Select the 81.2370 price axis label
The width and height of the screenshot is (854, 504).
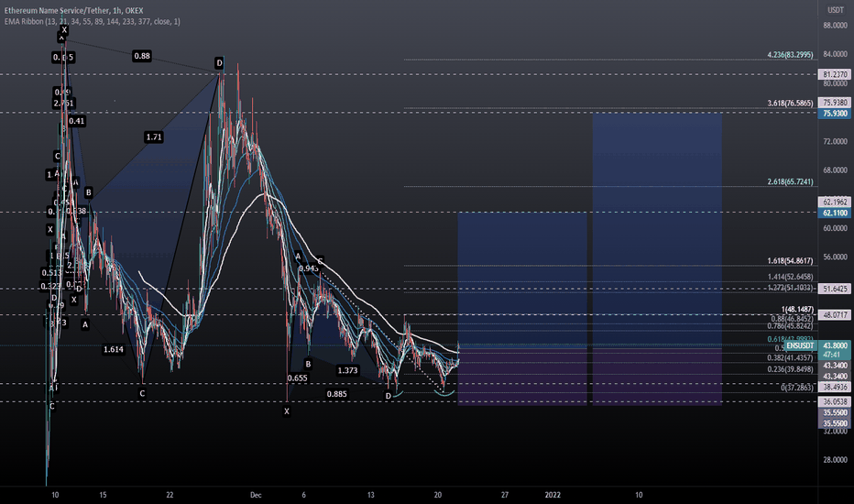pyautogui.click(x=835, y=74)
